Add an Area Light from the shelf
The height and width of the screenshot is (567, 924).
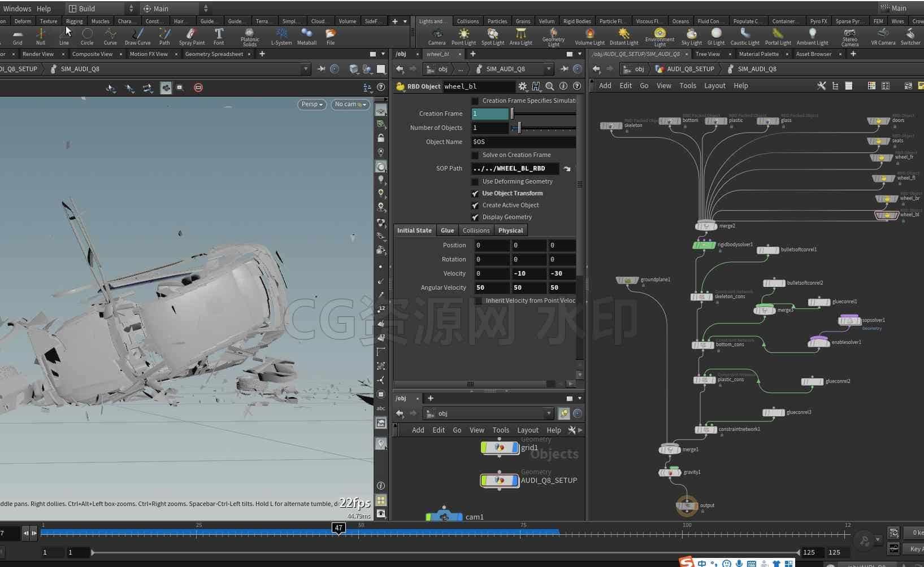520,37
